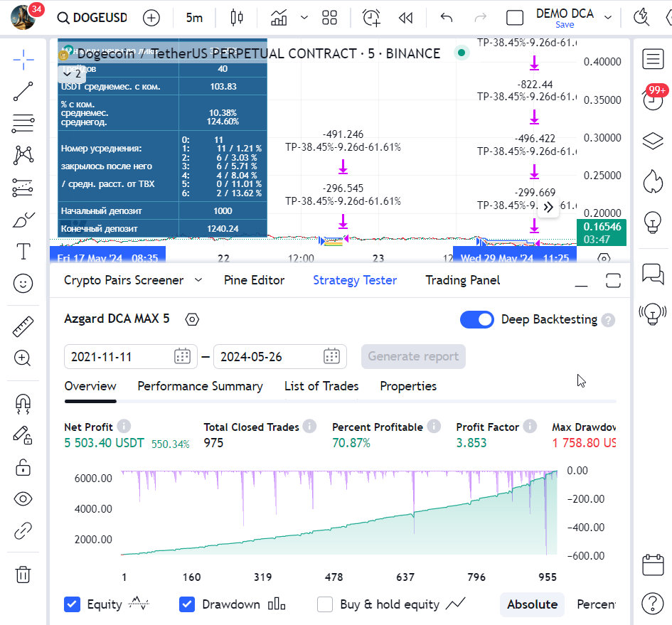Image resolution: width=672 pixels, height=625 pixels.
Task: Switch to the Strategy Tester tab
Action: point(355,280)
